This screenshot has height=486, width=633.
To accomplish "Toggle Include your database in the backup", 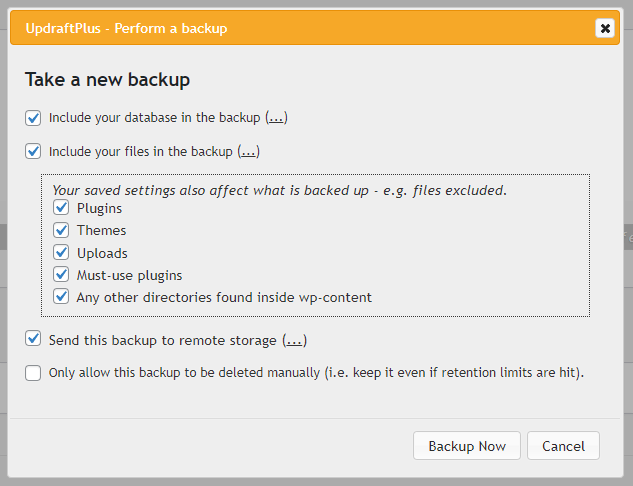I will pyautogui.click(x=34, y=118).
